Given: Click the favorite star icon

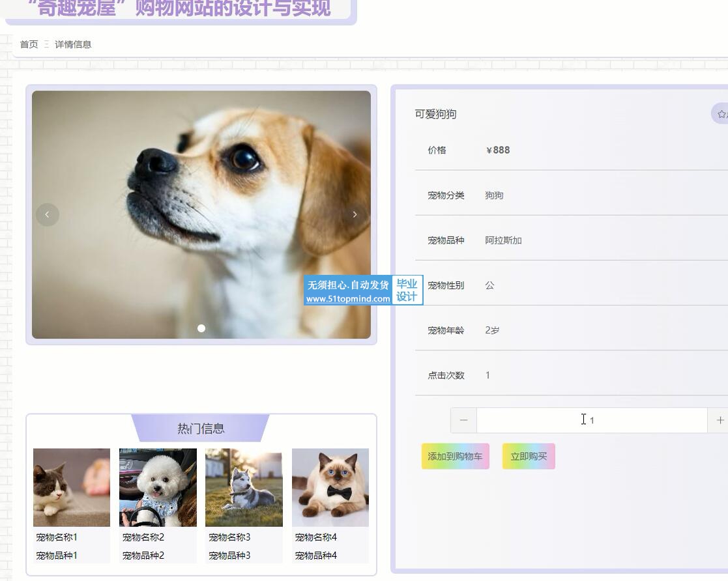Looking at the screenshot, I should pyautogui.click(x=721, y=114).
